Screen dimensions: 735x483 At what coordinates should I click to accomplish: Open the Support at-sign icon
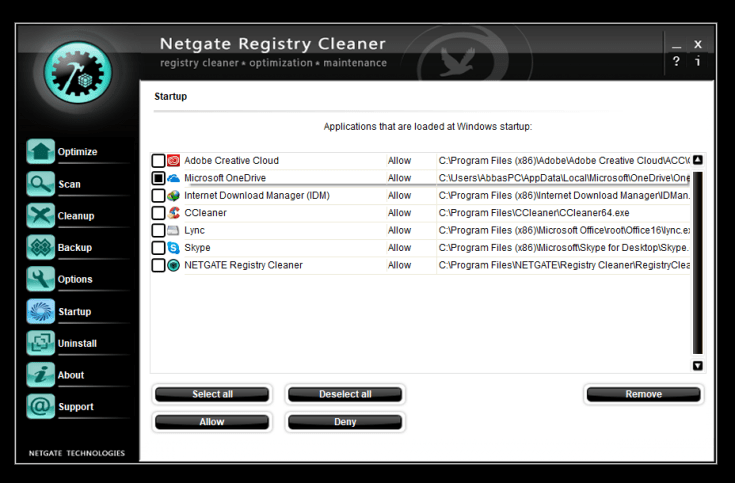pyautogui.click(x=40, y=407)
